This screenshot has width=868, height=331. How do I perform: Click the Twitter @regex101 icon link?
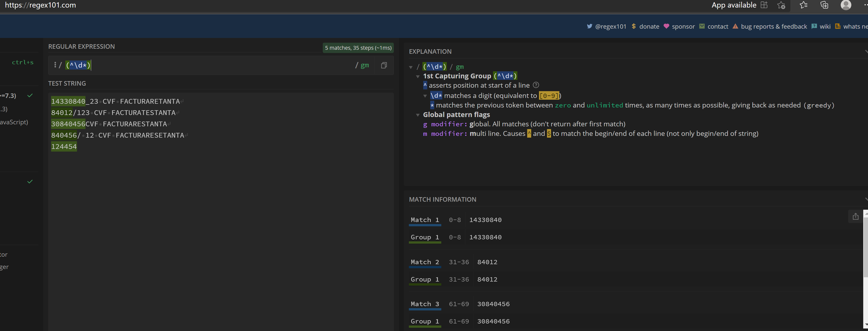click(x=588, y=26)
